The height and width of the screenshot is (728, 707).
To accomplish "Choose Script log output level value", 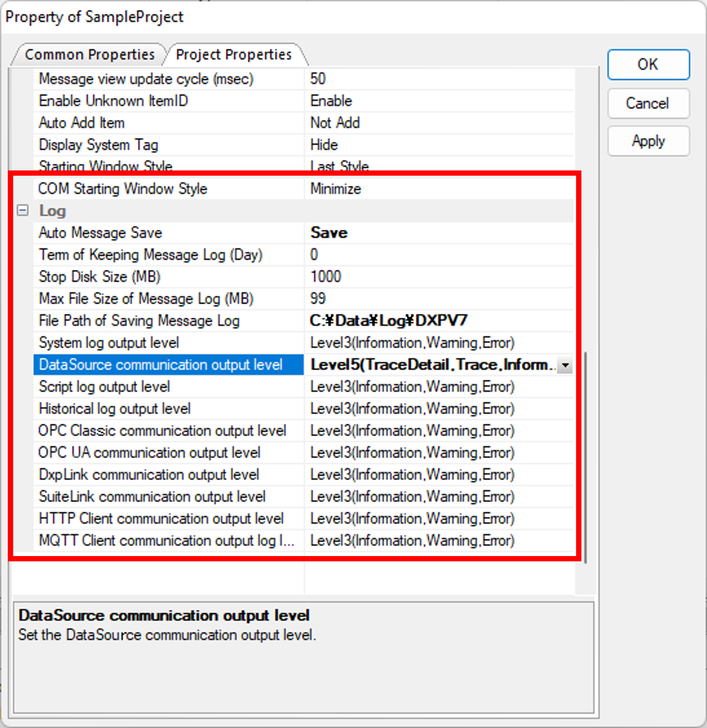I will pyautogui.click(x=438, y=387).
